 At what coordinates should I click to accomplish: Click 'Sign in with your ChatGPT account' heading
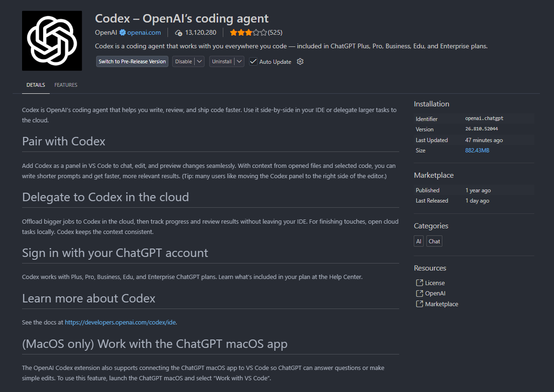115,253
